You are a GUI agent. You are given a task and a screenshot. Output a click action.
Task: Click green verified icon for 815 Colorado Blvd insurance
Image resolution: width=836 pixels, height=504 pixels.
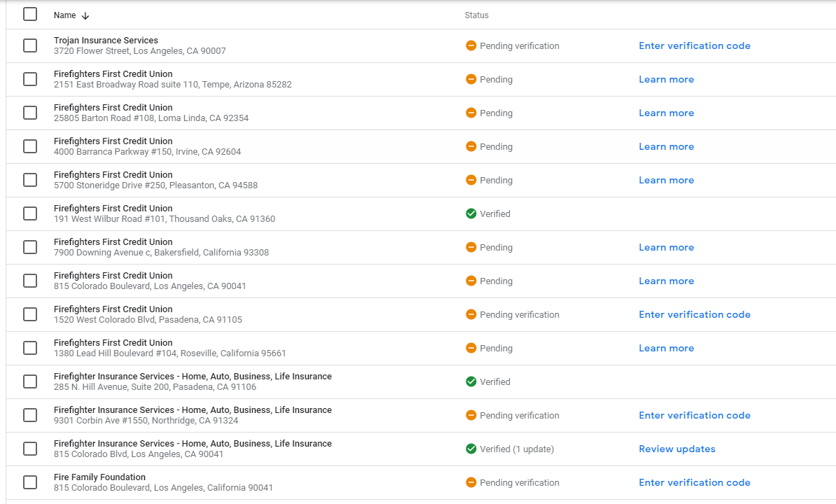[471, 449]
